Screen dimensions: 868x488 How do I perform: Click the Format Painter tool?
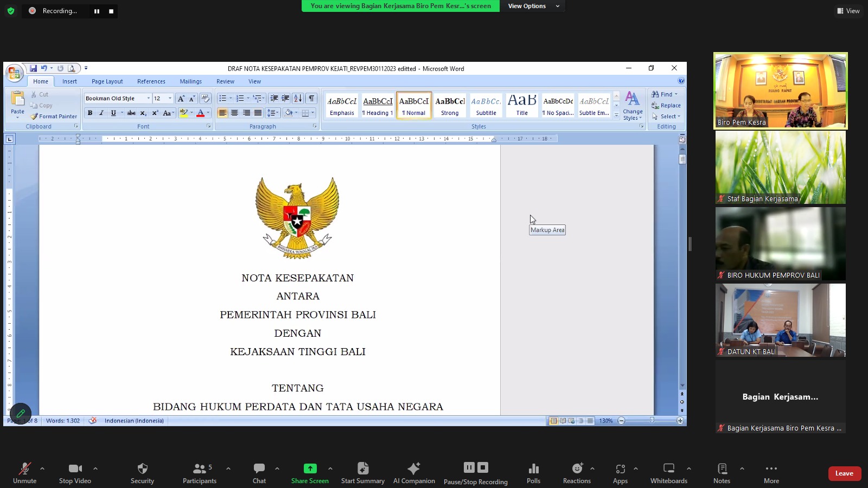(x=54, y=116)
